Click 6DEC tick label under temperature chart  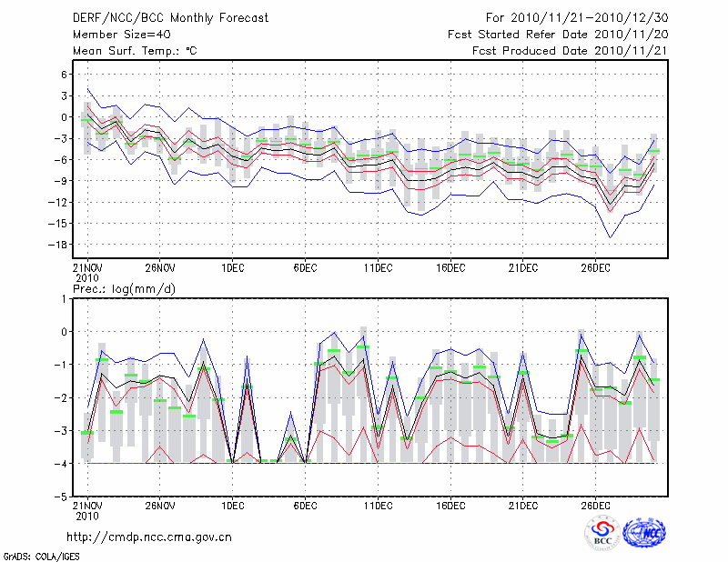(305, 268)
